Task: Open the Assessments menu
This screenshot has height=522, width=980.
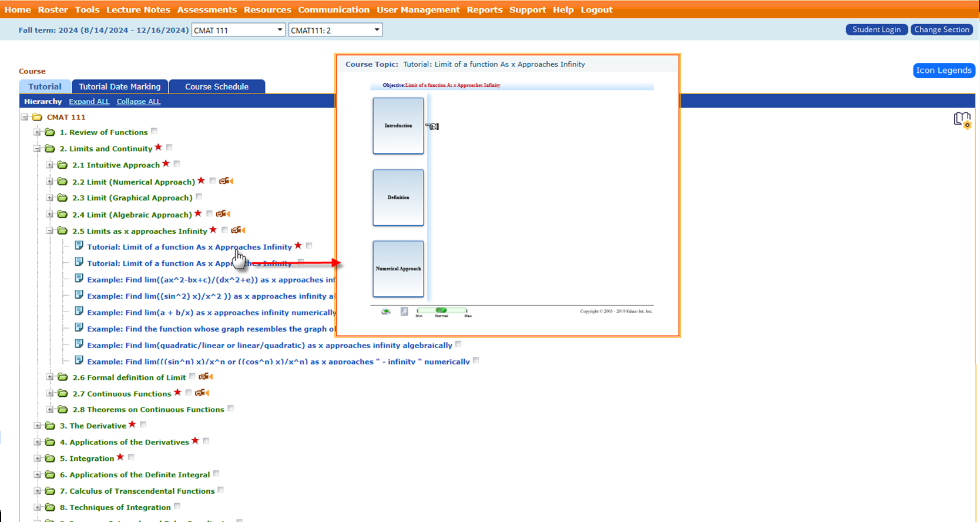Action: click(x=207, y=9)
